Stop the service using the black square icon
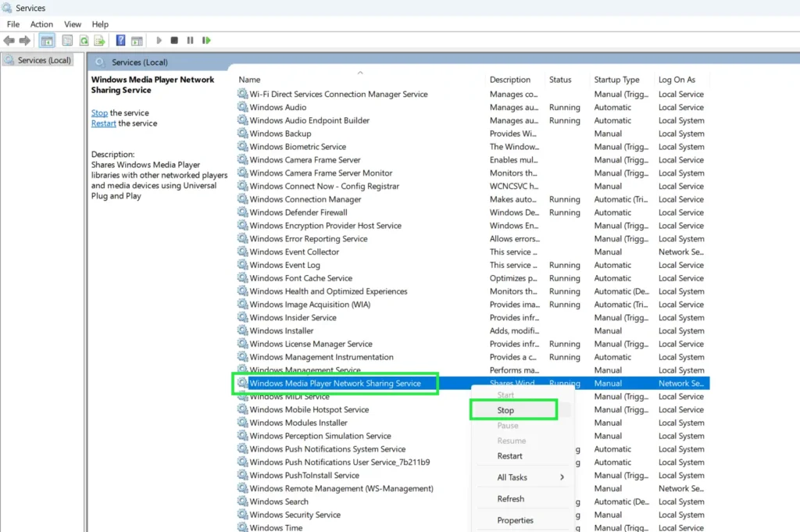 173,40
